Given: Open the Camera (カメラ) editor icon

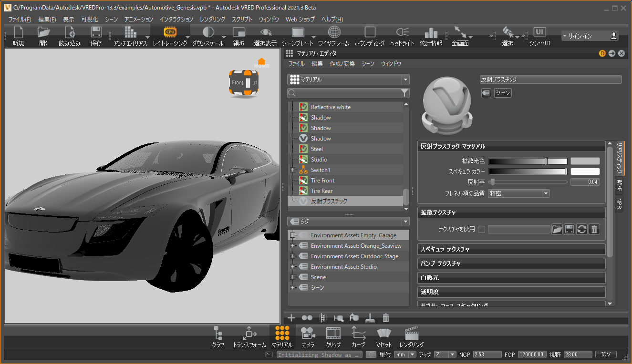Looking at the screenshot, I should point(308,334).
